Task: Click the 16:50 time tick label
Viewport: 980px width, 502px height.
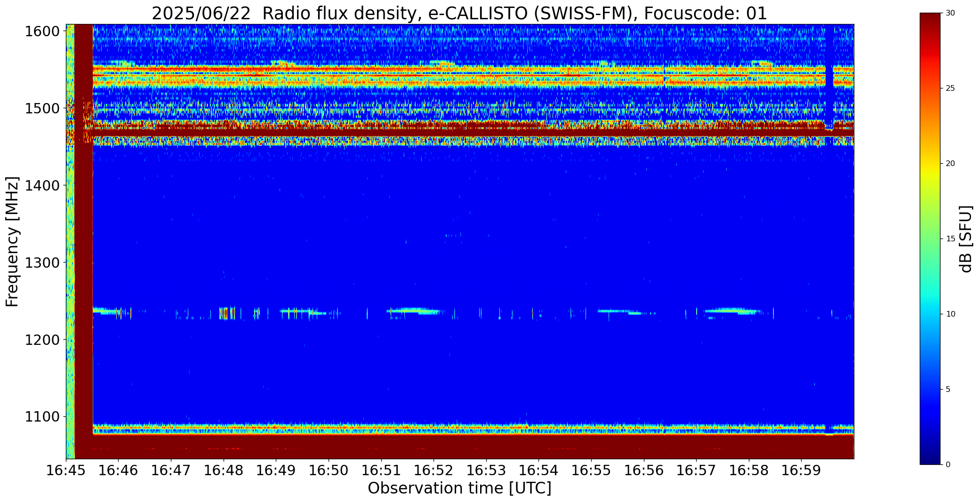Action: [x=329, y=470]
